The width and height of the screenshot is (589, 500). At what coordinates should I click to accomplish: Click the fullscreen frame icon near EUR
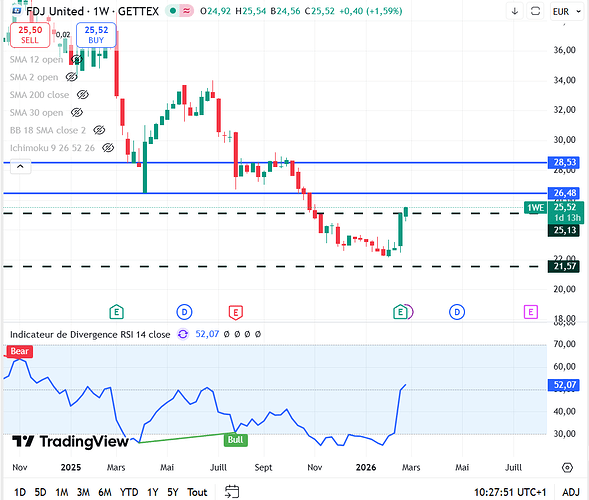coord(535,11)
